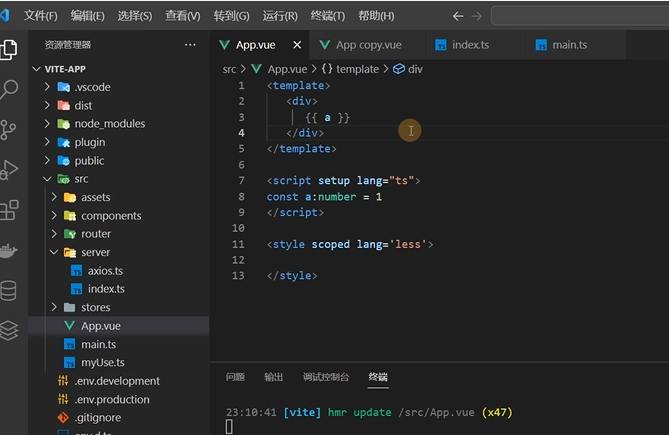The image size is (669, 435).
Task: Expand the components folder
Action: [x=54, y=216]
